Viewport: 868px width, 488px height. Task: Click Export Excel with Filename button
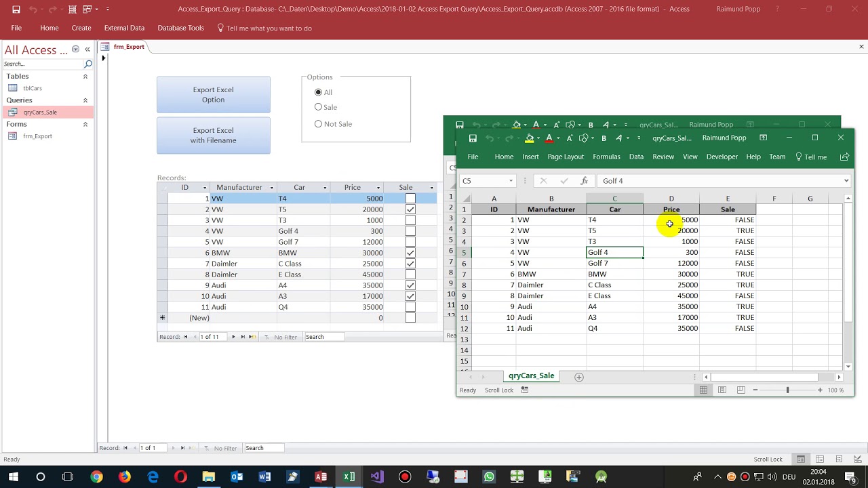point(214,136)
